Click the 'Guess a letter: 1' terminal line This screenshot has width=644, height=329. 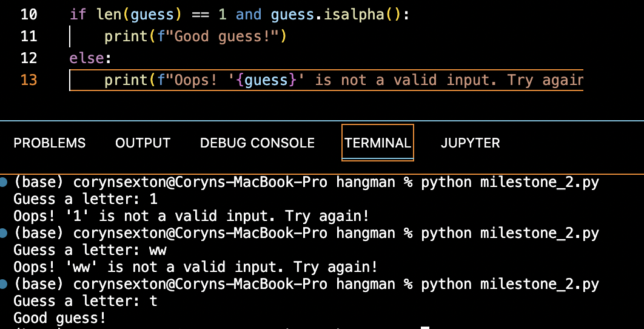point(86,199)
